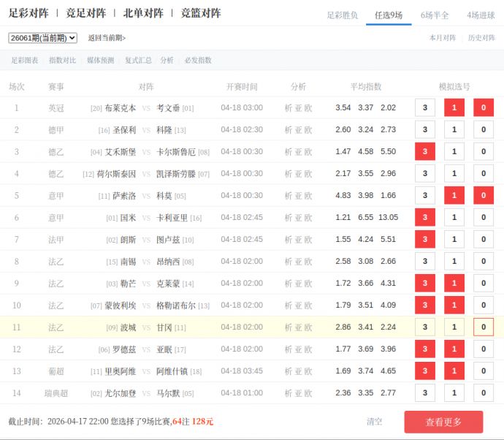
Task: Open the 本月对阵 link
Action: coord(443,38)
